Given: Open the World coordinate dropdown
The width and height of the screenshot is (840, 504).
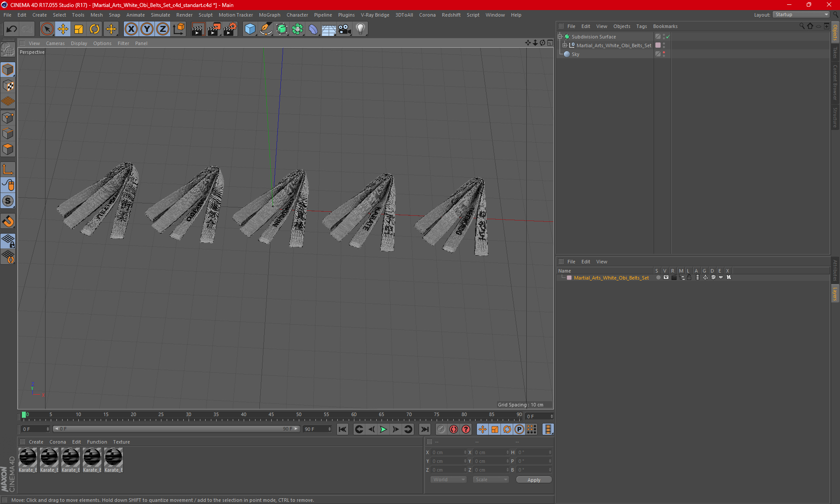Looking at the screenshot, I should [x=448, y=480].
